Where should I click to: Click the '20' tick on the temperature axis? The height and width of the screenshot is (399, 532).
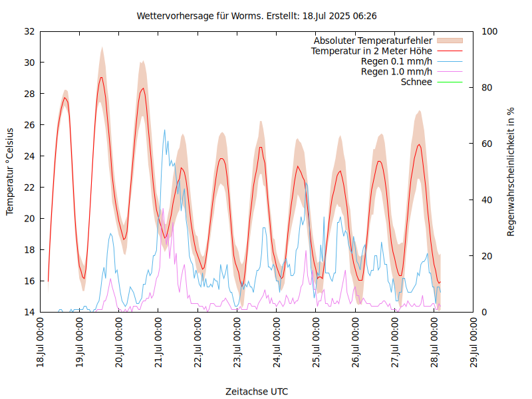tap(29, 218)
